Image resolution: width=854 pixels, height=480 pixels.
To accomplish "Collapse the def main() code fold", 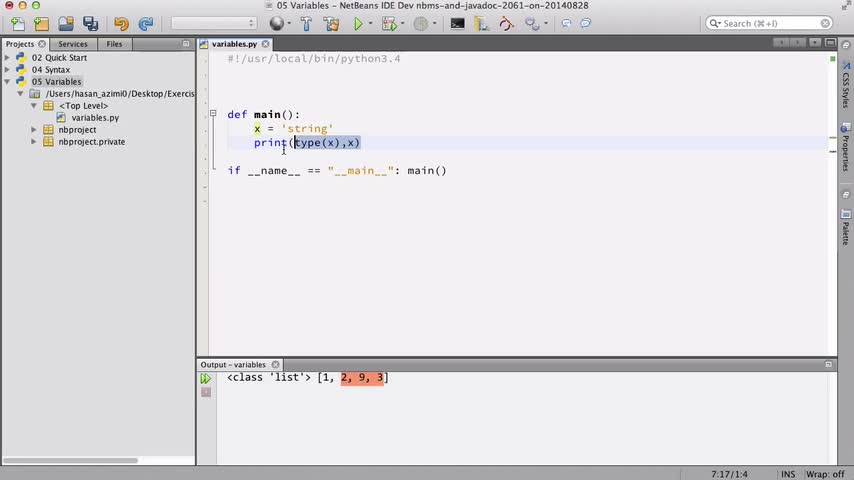I will click(213, 113).
